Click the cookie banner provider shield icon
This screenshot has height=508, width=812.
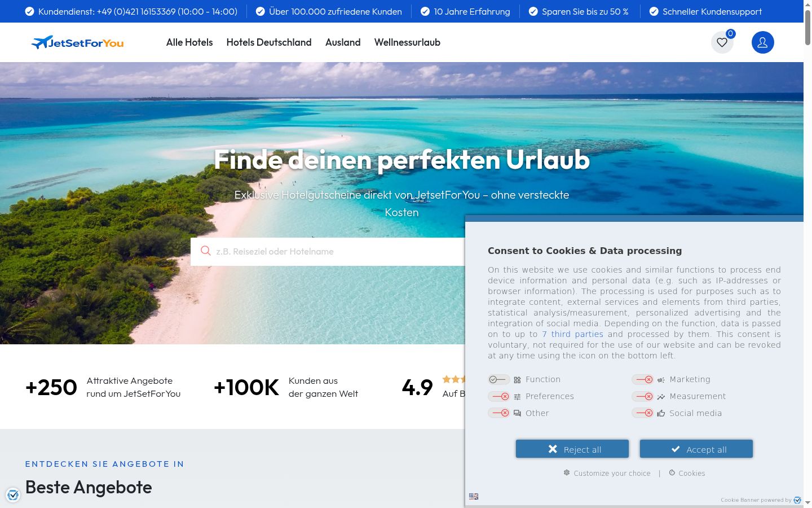(x=797, y=500)
